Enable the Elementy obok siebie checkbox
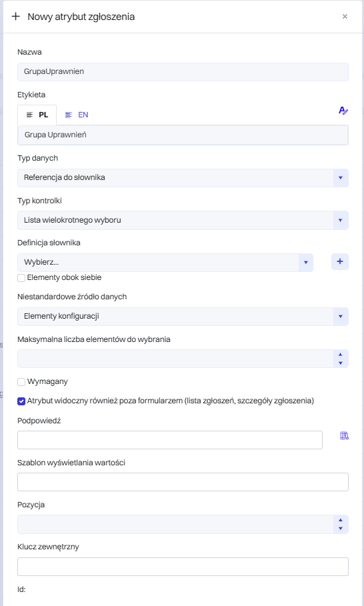This screenshot has width=364, height=606. point(21,278)
